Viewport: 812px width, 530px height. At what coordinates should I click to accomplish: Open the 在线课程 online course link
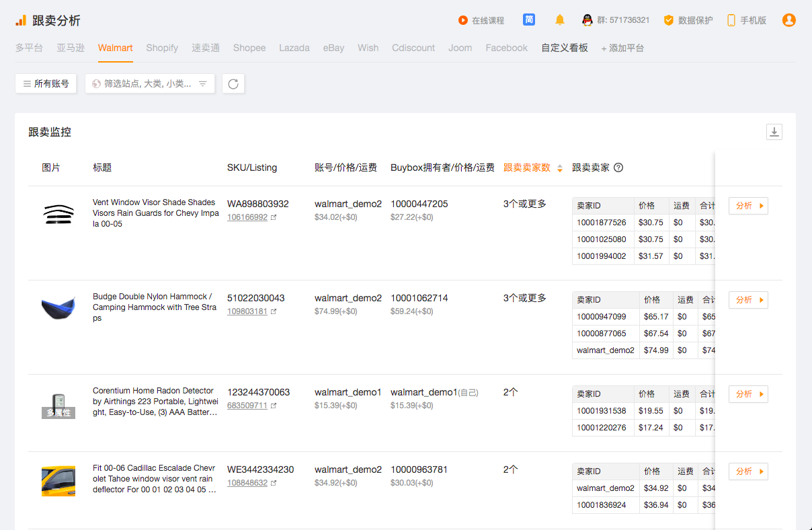[481, 20]
